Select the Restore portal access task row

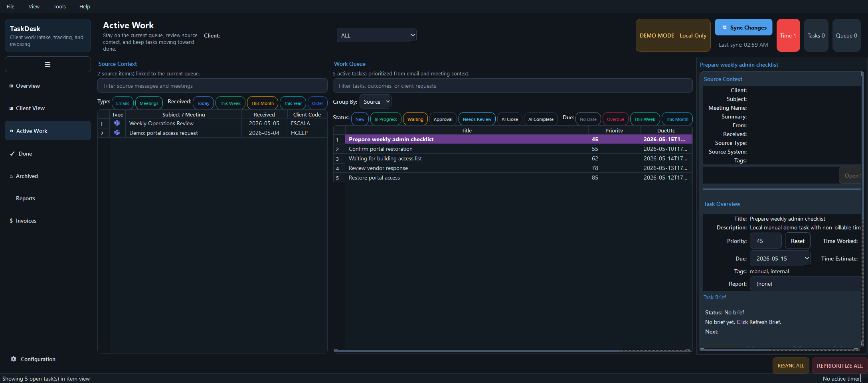coord(512,178)
